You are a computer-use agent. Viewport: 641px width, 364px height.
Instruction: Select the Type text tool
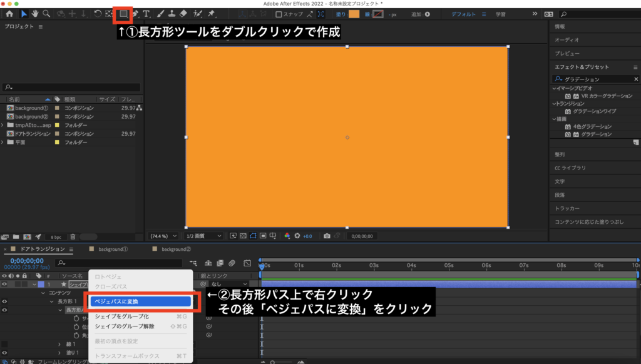click(x=146, y=13)
